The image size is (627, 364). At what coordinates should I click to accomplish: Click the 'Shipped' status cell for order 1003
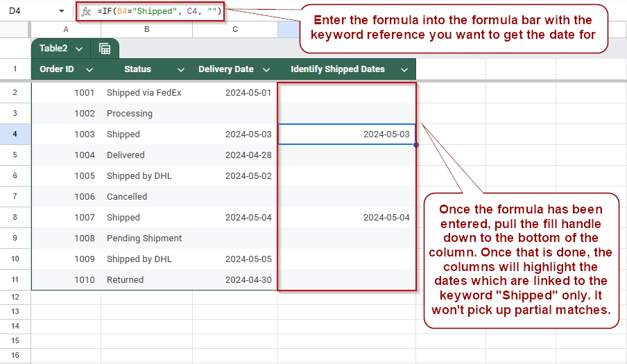(x=147, y=135)
